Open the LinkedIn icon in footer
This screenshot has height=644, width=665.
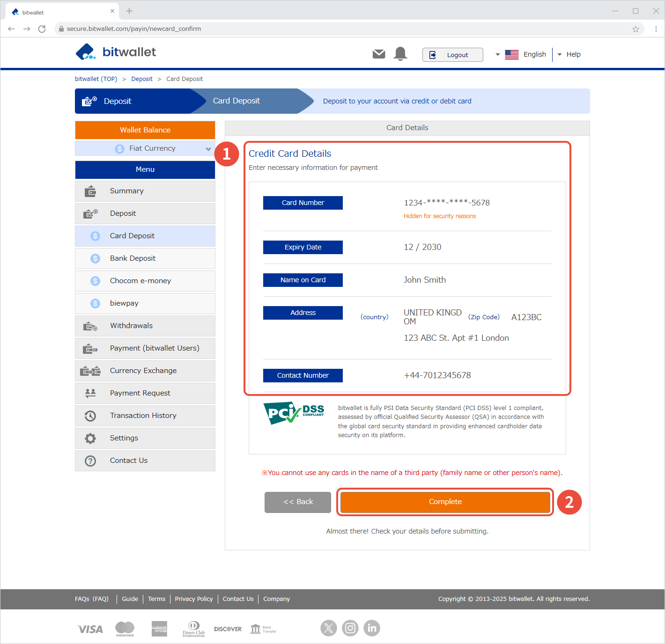click(372, 628)
